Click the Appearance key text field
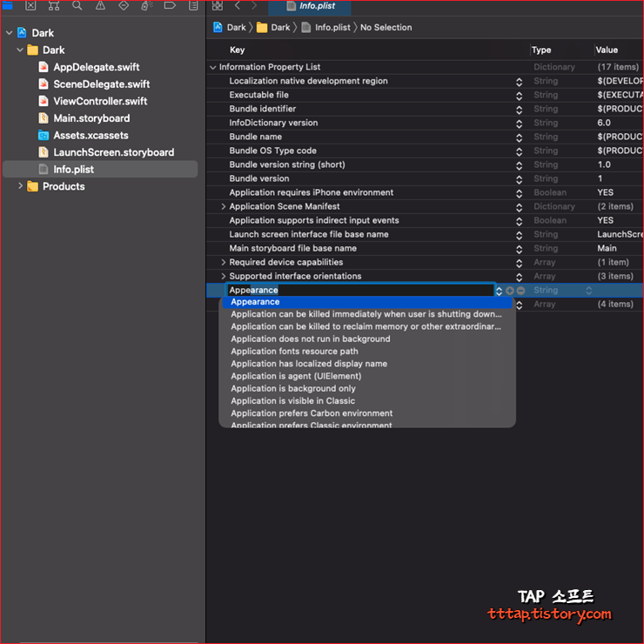This screenshot has height=644, width=644. click(359, 290)
